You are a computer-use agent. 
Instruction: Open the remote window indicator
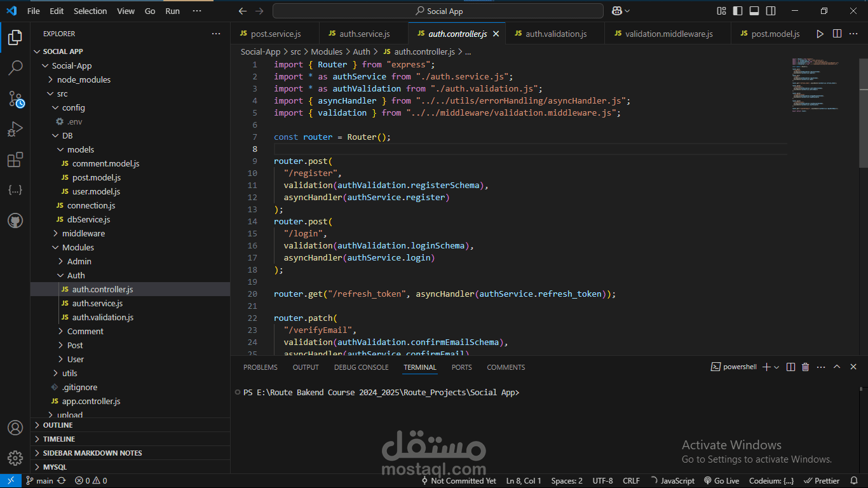click(x=10, y=481)
